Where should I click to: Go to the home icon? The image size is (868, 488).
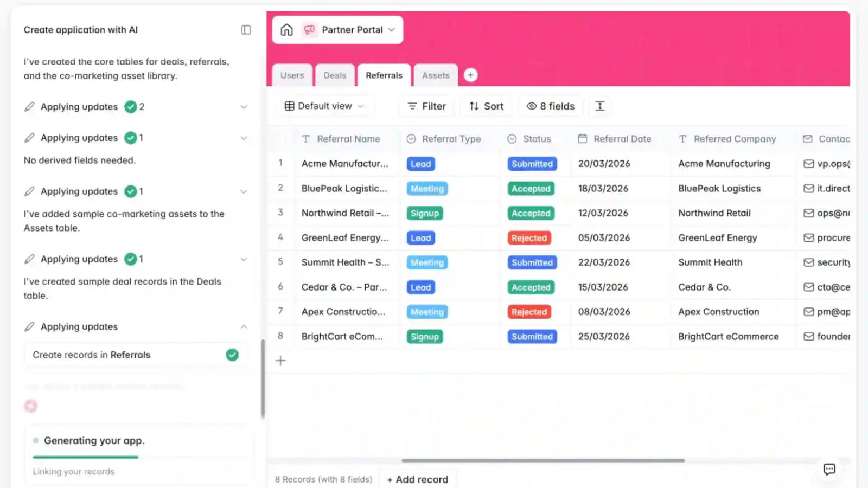click(x=286, y=30)
